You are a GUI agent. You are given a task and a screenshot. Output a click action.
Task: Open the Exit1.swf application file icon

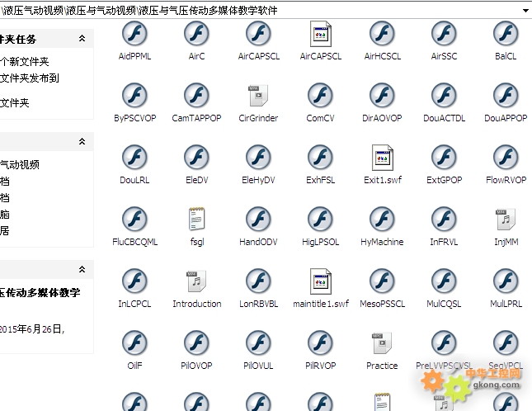(383, 158)
